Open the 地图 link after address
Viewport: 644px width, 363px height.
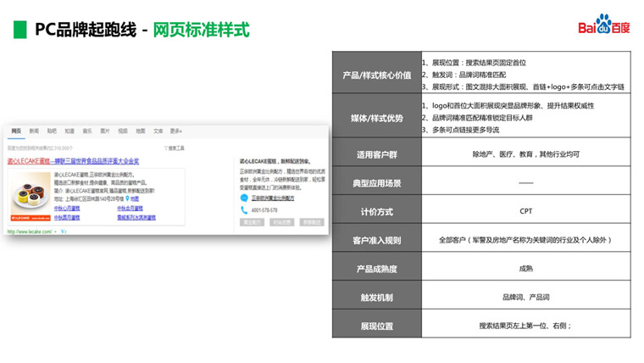[x=135, y=199]
